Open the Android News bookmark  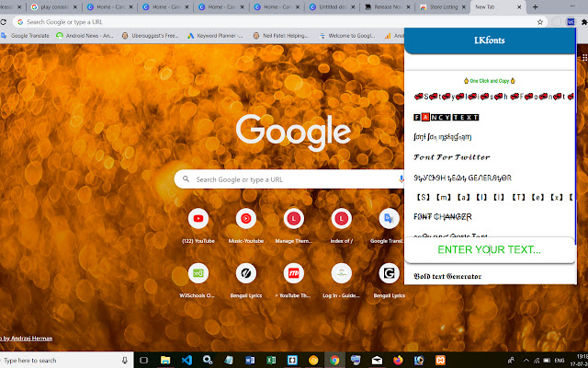pyautogui.click(x=85, y=36)
